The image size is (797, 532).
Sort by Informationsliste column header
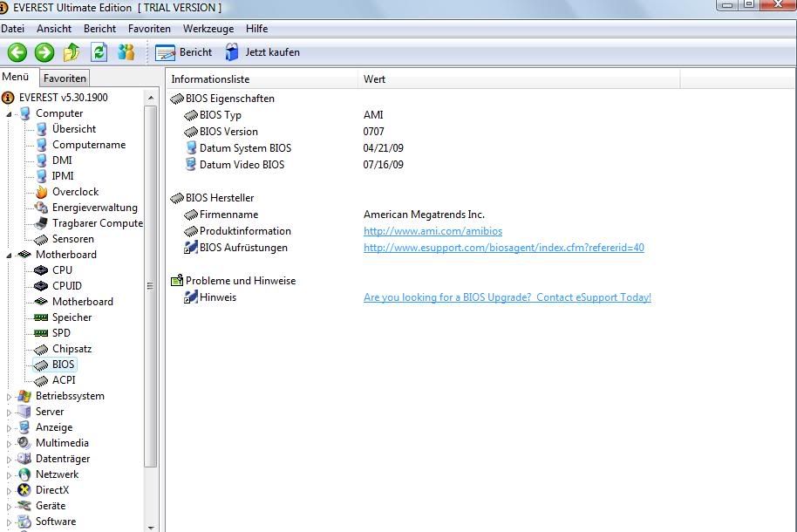262,79
